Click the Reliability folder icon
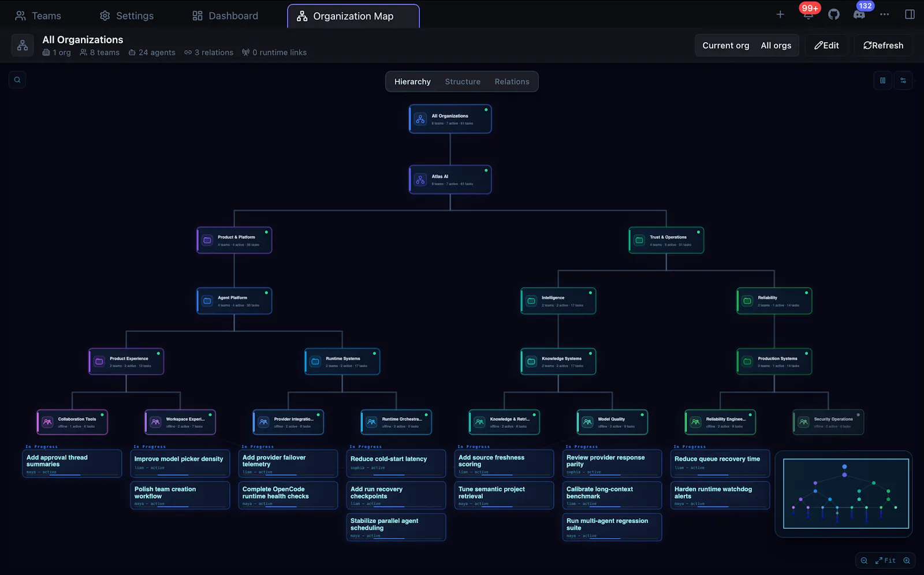Viewport: 924px width, 575px height. (747, 301)
